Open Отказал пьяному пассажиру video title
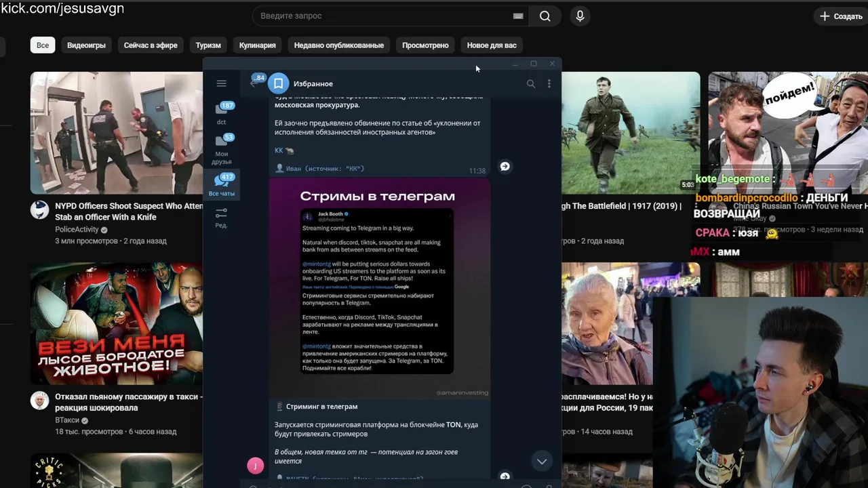The image size is (868, 488). (x=129, y=403)
